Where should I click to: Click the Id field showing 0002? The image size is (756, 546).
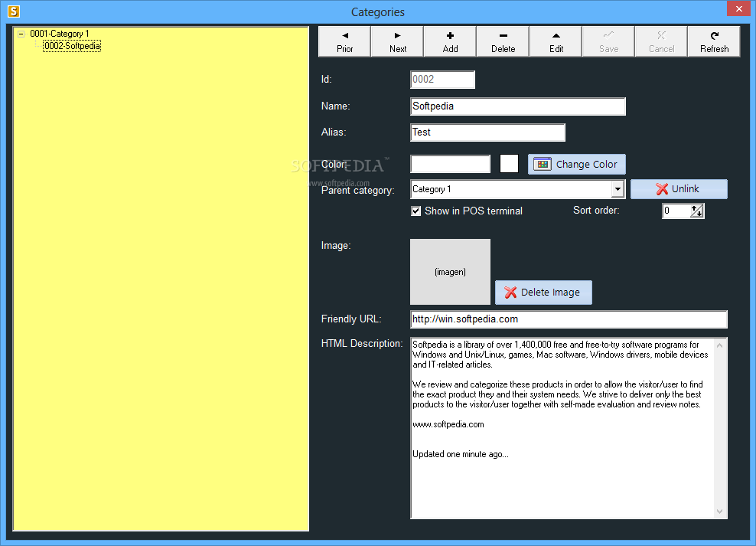(x=442, y=80)
